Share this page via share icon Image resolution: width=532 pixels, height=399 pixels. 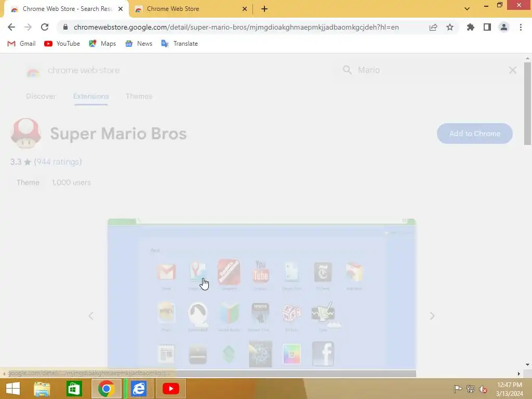pos(433,27)
